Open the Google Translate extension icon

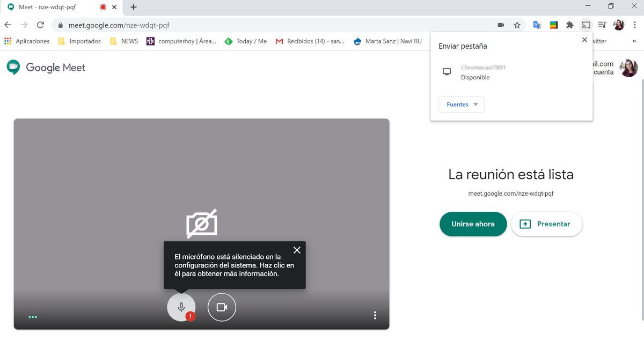click(537, 24)
